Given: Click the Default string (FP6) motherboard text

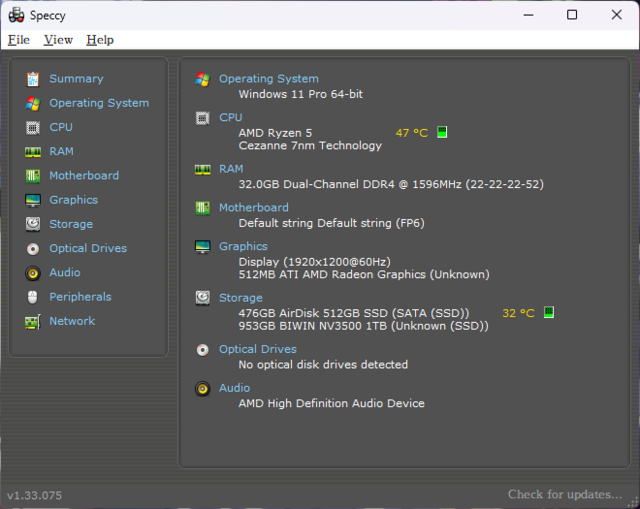Looking at the screenshot, I should coord(331,223).
